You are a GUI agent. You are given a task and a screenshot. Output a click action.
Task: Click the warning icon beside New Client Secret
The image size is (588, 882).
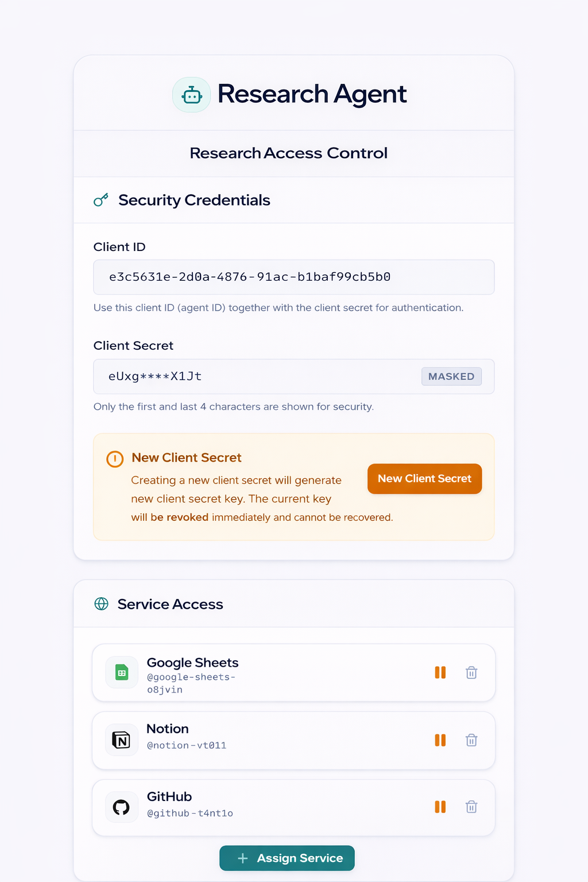[x=115, y=459]
